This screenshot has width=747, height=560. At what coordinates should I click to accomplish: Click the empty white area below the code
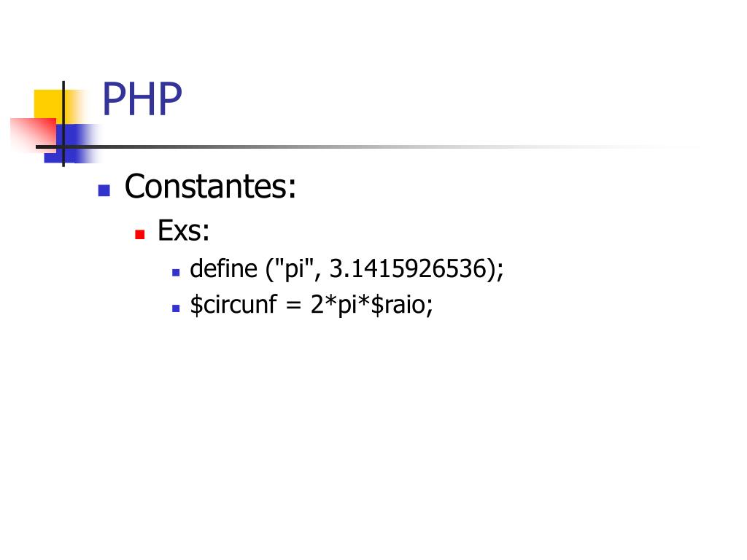pos(373,429)
